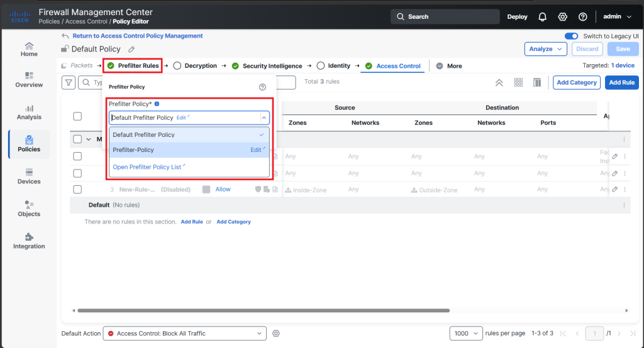The width and height of the screenshot is (644, 348).
Task: Open system settings gear in header
Action: [563, 17]
